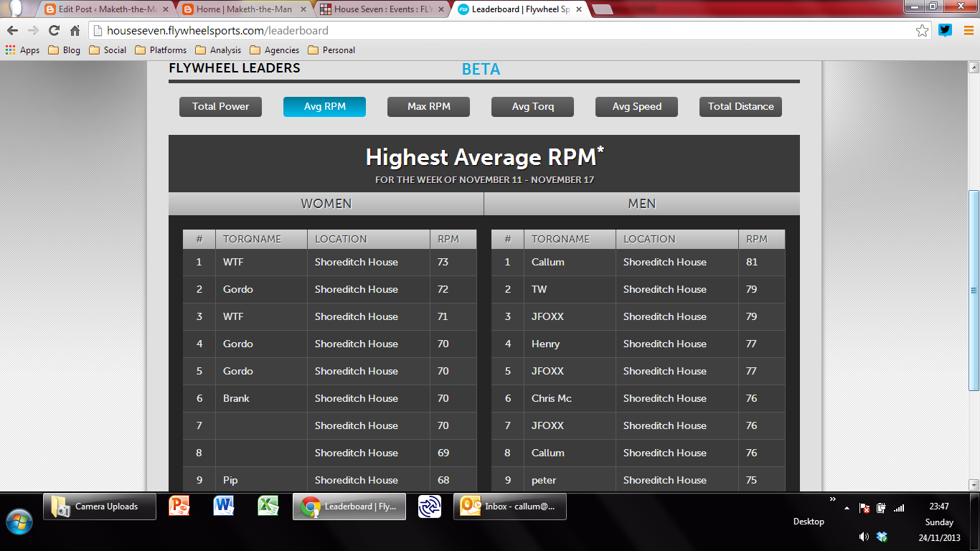Open the browser home page icon
Image resolution: width=980 pixels, height=551 pixels.
click(x=75, y=31)
